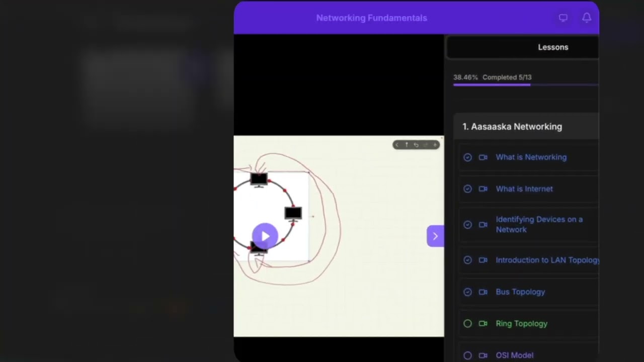Click back chevron in whiteboard toolbar
644x362 pixels.
click(397, 145)
